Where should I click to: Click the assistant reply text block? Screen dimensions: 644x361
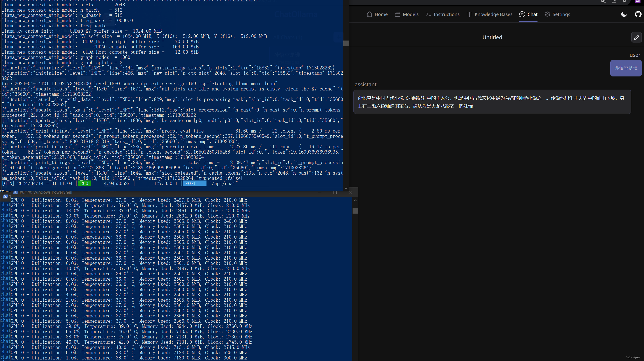(492, 102)
